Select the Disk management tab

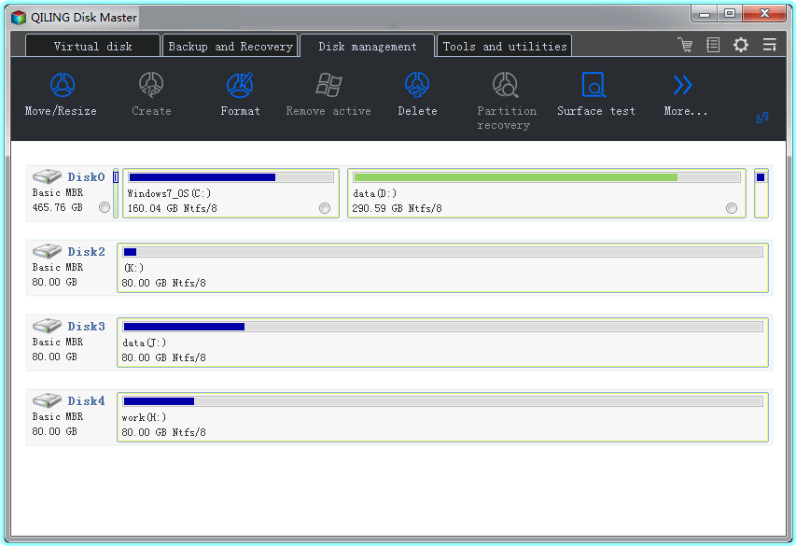[368, 46]
